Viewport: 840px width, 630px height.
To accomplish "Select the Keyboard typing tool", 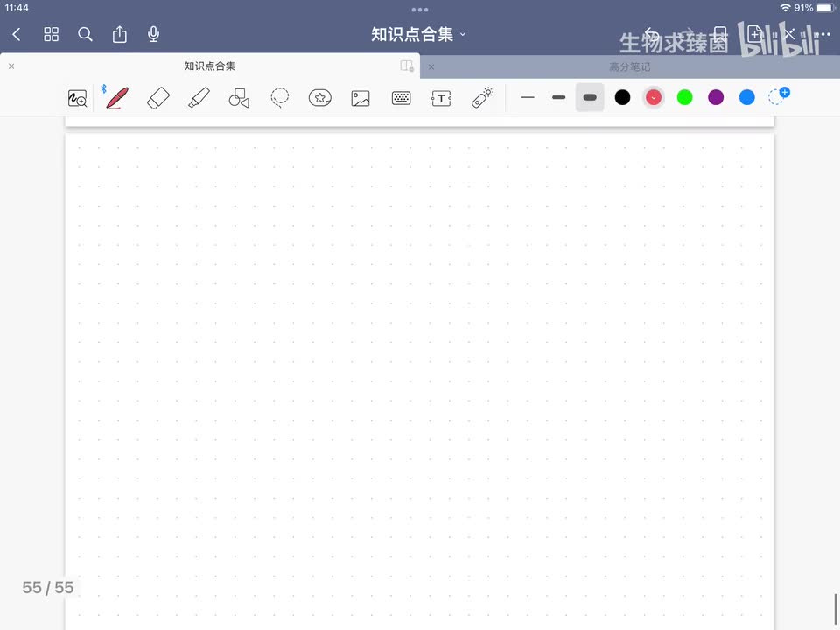I will coord(402,97).
